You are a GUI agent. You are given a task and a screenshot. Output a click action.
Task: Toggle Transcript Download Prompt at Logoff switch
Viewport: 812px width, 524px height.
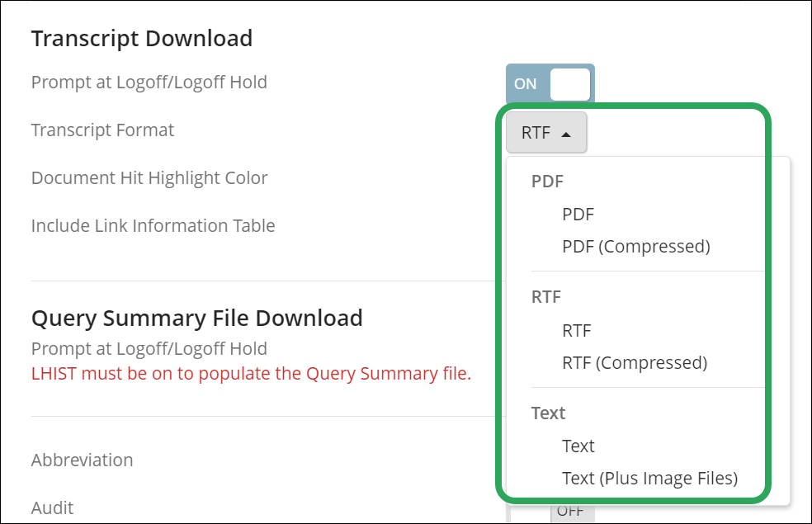click(x=550, y=84)
